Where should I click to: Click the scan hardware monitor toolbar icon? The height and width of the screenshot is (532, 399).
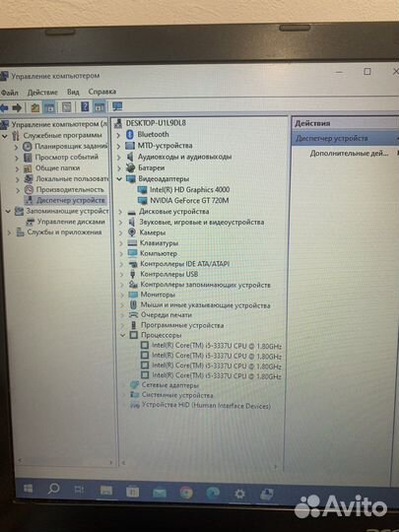[x=117, y=106]
